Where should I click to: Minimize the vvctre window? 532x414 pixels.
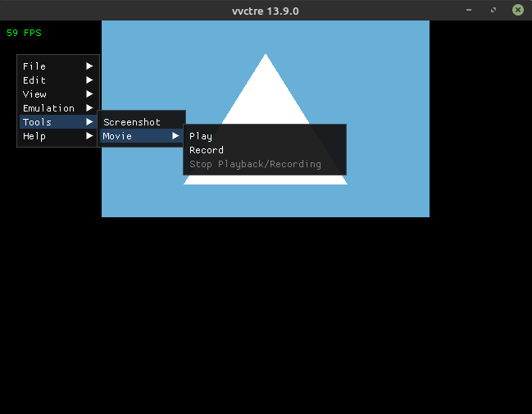tap(469, 10)
